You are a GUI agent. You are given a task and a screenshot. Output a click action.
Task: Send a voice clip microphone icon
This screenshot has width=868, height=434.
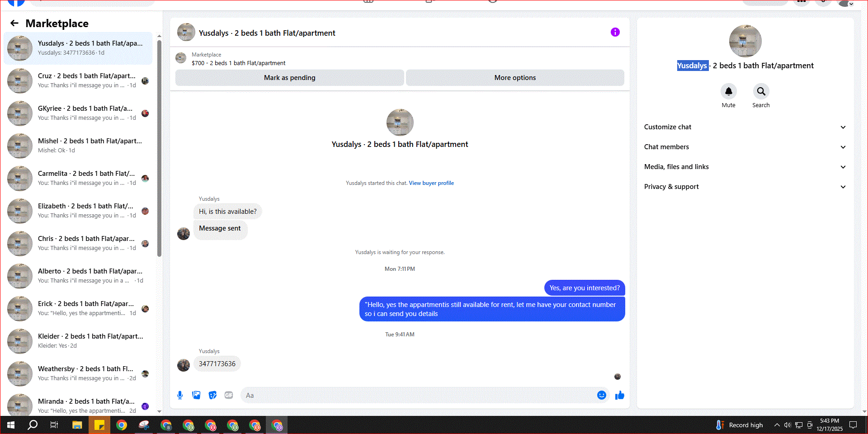point(180,395)
